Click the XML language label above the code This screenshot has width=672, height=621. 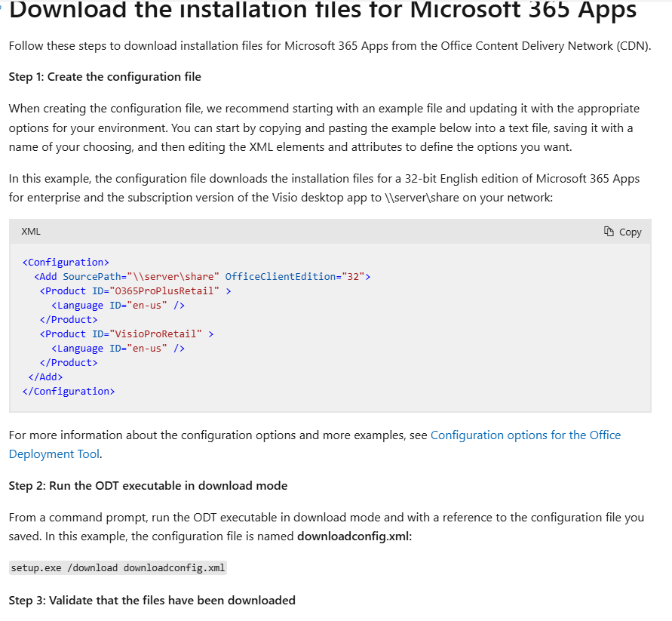31,232
